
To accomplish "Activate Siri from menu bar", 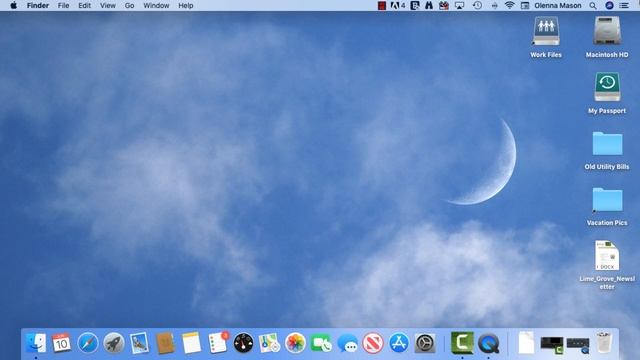I will tap(609, 6).
